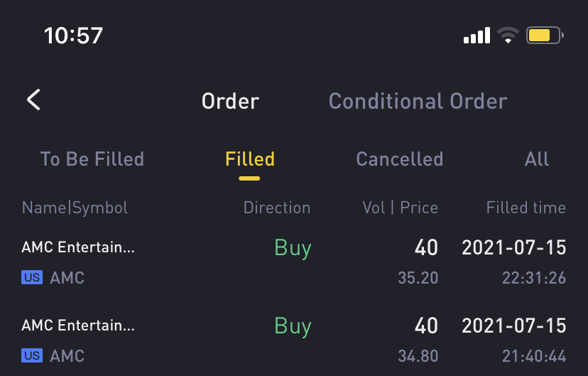Image resolution: width=588 pixels, height=376 pixels.
Task: Tap the Wi-Fi status icon
Action: [x=508, y=36]
